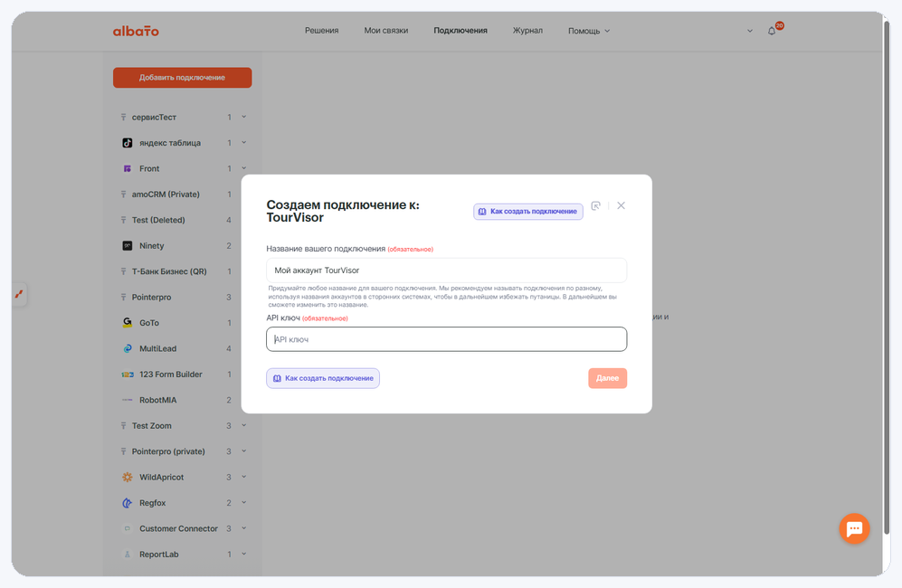
Task: Open the account dropdown near the bell
Action: pyautogui.click(x=750, y=31)
